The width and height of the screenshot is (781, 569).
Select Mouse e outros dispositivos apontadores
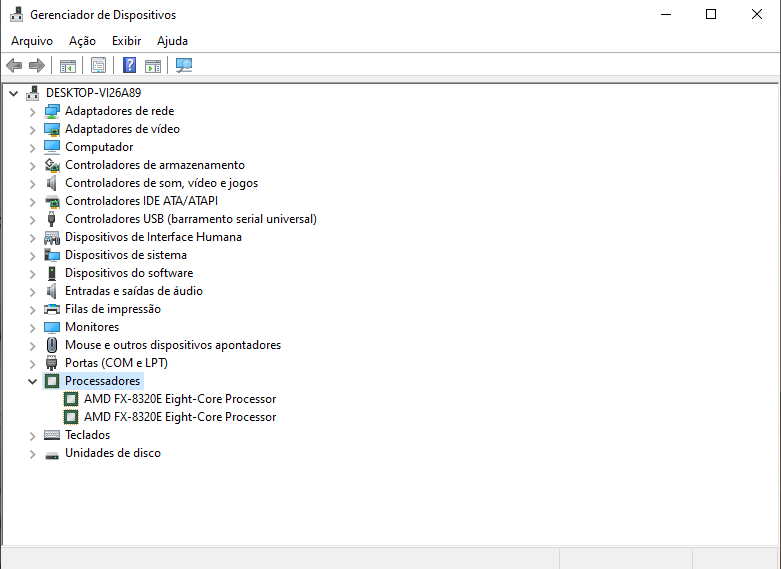tap(173, 345)
